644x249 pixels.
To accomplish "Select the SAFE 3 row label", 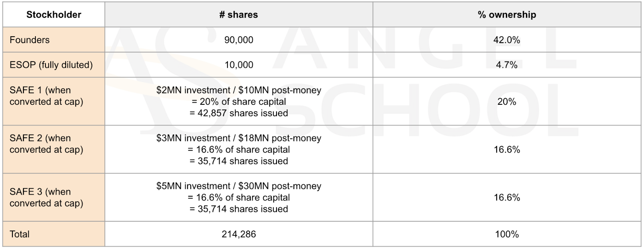I will click(54, 197).
